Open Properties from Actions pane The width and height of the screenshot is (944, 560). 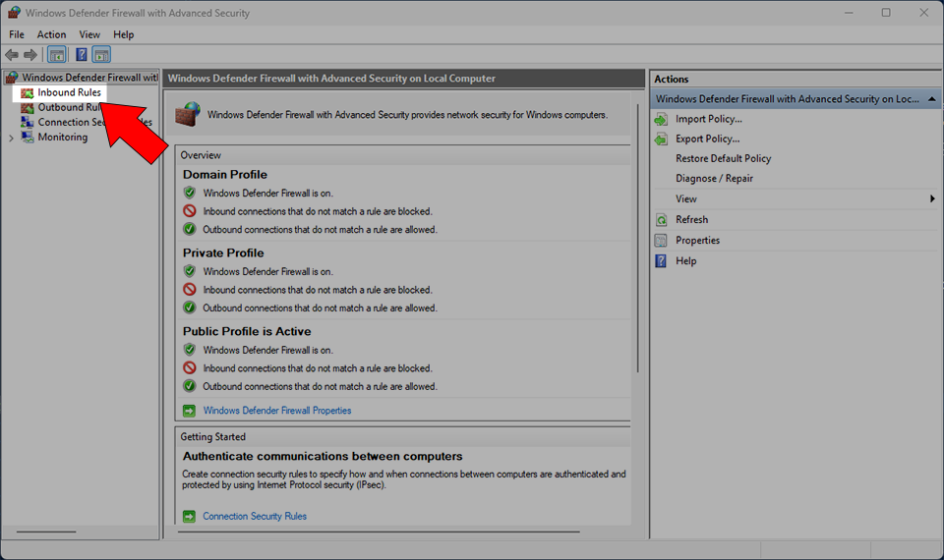coord(697,240)
